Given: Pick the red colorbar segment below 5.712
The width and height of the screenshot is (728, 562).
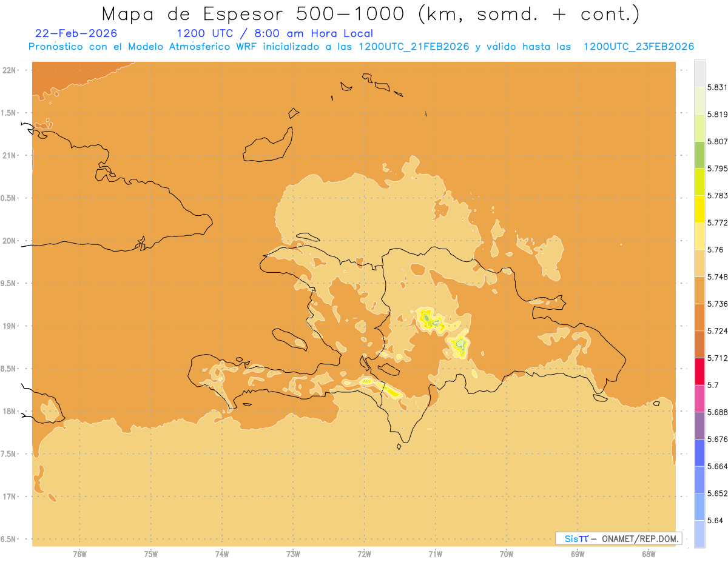Looking at the screenshot, I should [x=699, y=371].
